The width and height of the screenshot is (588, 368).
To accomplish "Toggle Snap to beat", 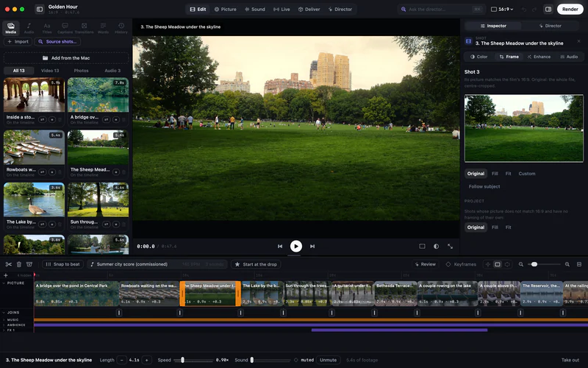I will (x=62, y=264).
